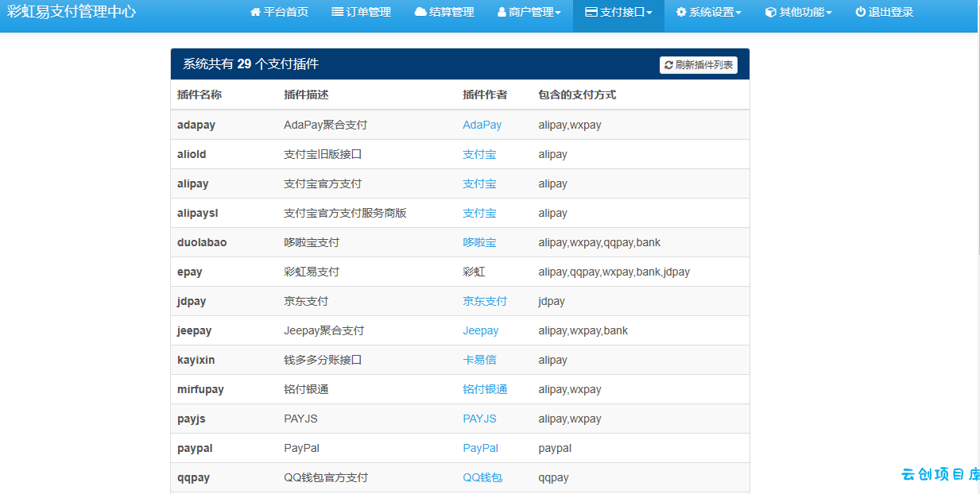Click the list icon beside 订单管理
Viewport: 980px width, 494px height.
coord(338,13)
